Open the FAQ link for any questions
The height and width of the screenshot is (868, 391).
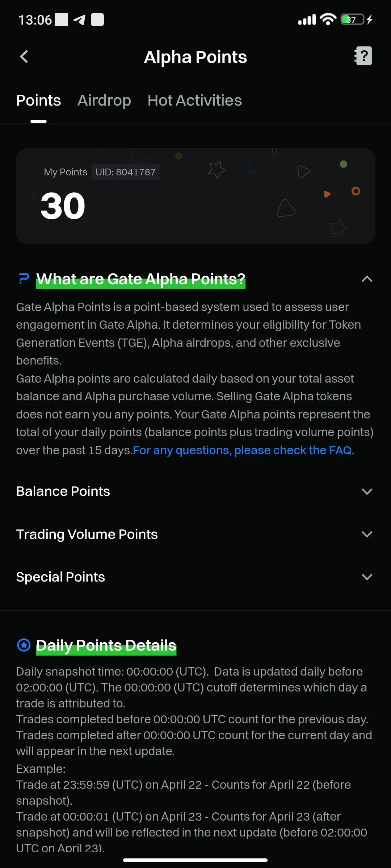pos(243,450)
